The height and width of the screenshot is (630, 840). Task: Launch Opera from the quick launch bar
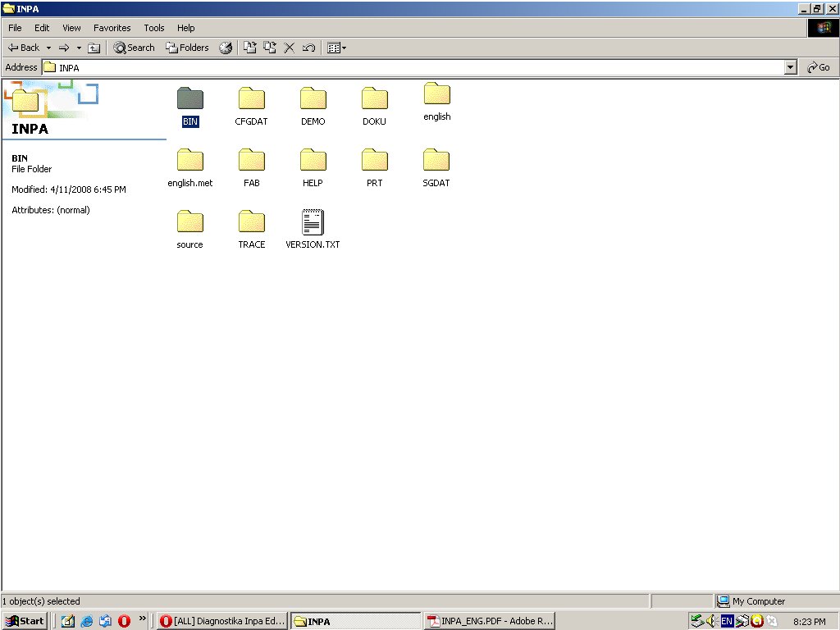click(x=124, y=621)
